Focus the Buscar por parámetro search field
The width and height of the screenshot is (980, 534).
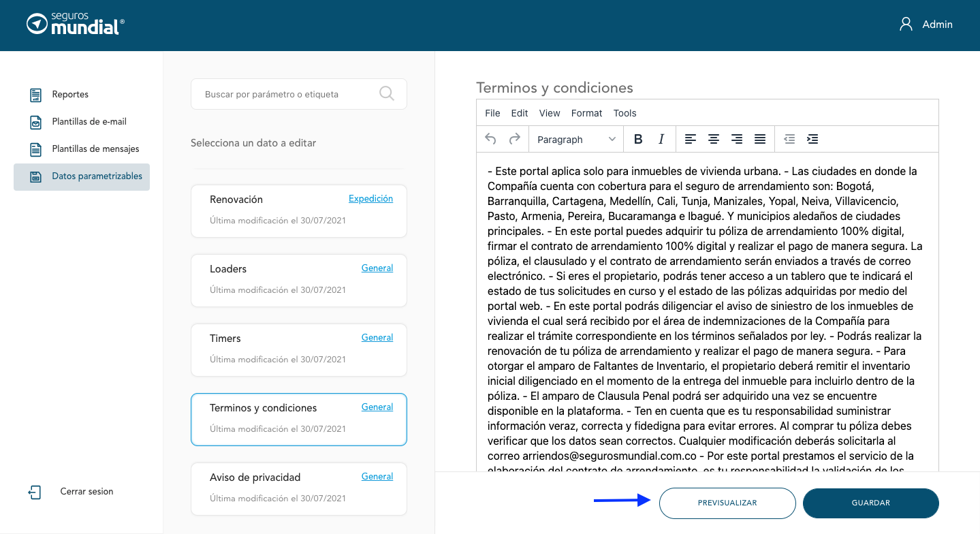(299, 94)
